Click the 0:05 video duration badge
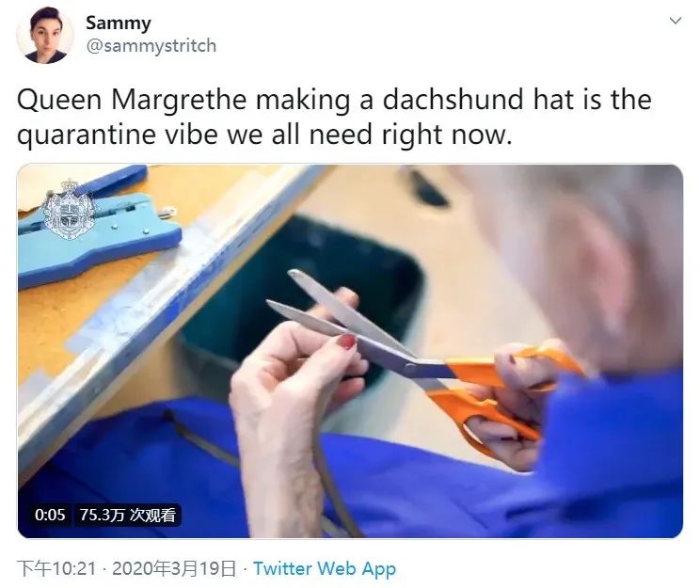Screen dimensions: 700x588 pyautogui.click(x=50, y=515)
